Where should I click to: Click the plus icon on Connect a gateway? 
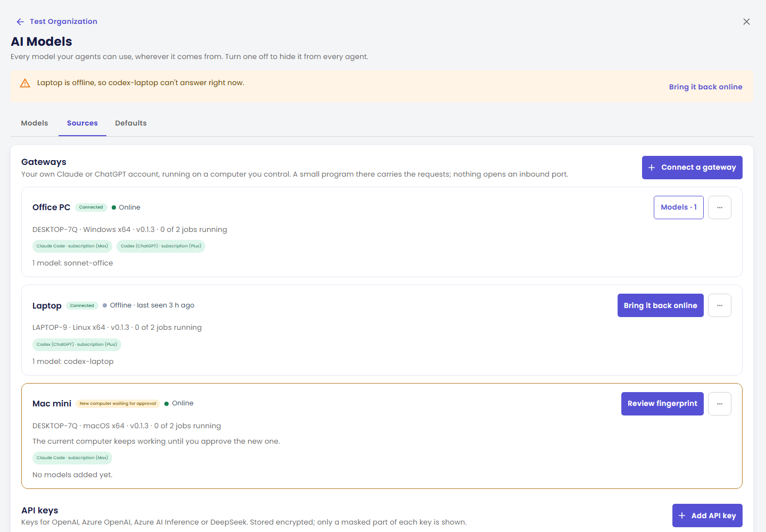(x=652, y=168)
